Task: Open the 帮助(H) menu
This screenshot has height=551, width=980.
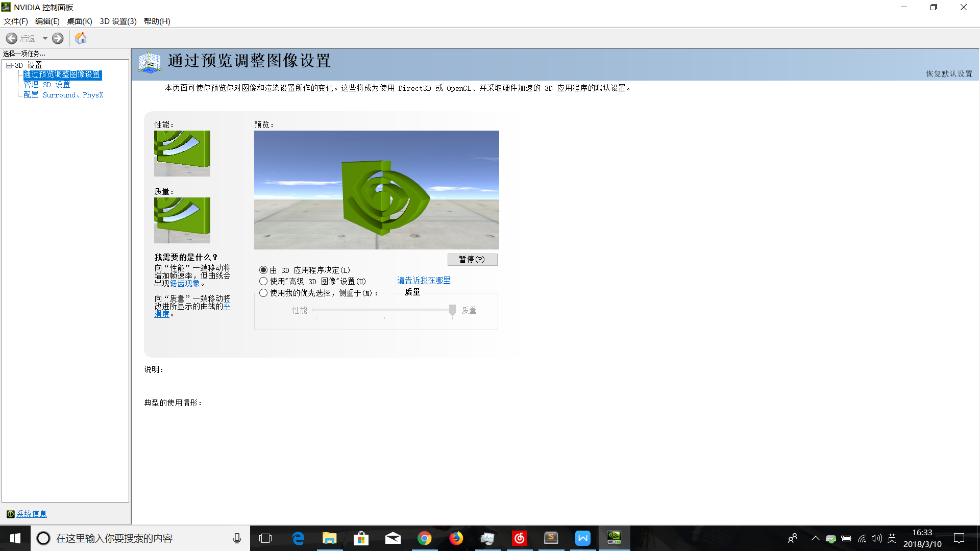Action: point(157,21)
